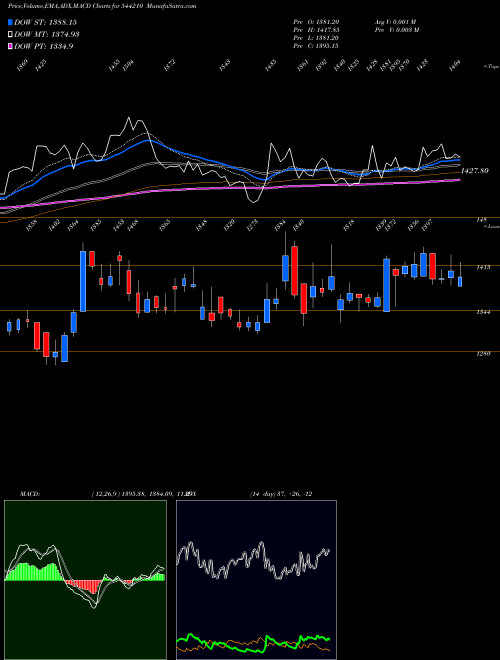
Task: Click the 'Avg V: 0.001 M' volume text
Action: pyautogui.click(x=396, y=22)
